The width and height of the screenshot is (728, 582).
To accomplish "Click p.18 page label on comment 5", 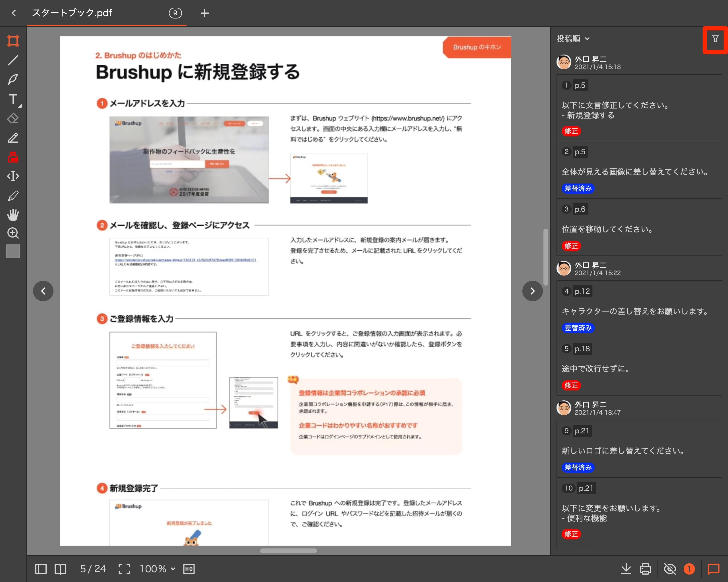I will 582,348.
